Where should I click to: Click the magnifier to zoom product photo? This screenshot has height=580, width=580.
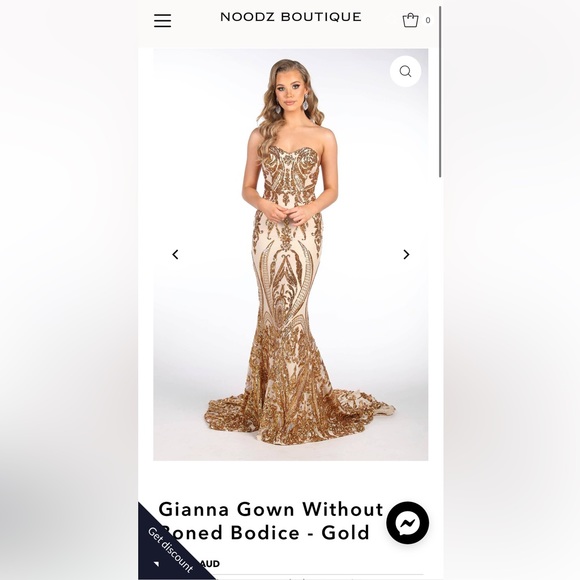[x=405, y=71]
